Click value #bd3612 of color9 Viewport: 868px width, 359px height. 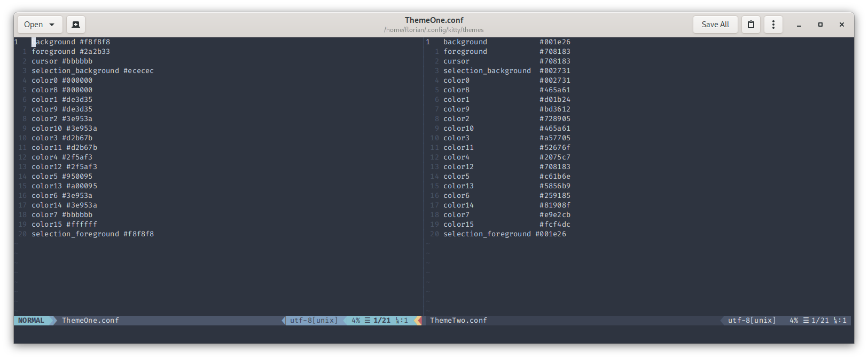[555, 109]
